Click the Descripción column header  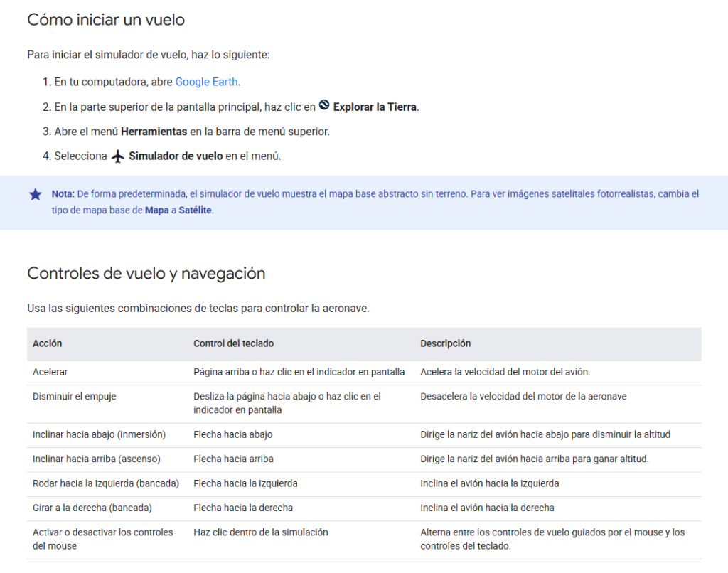pos(445,343)
